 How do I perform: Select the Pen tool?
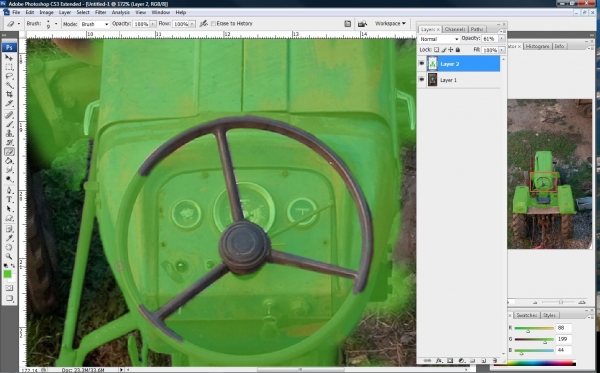coord(9,191)
